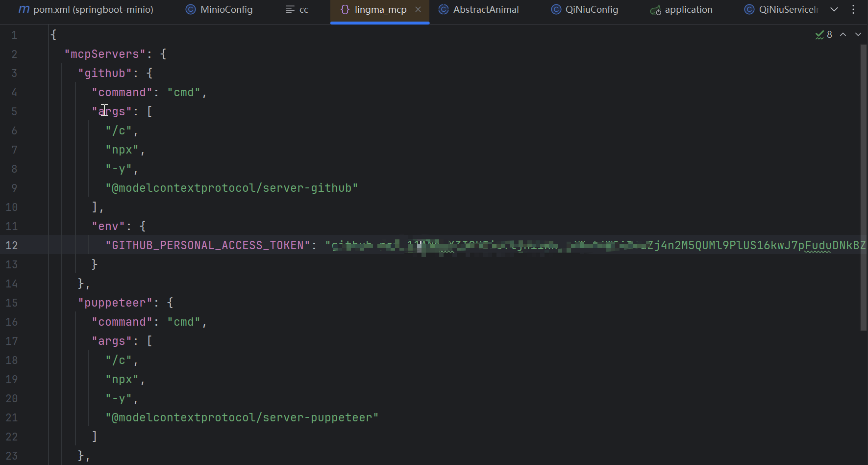This screenshot has width=868, height=465.
Task: Close the lingma_mcp tab
Action: (418, 9)
